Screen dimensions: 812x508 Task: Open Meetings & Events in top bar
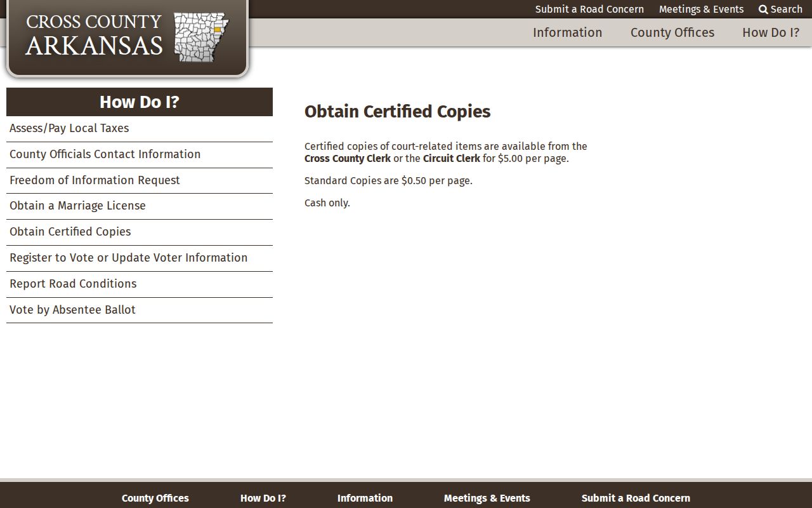point(701,10)
